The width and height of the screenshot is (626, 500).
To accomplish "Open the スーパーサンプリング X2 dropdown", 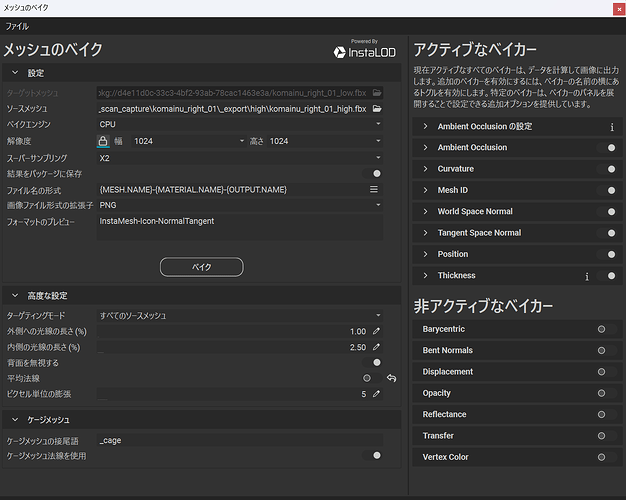I will tap(240, 158).
